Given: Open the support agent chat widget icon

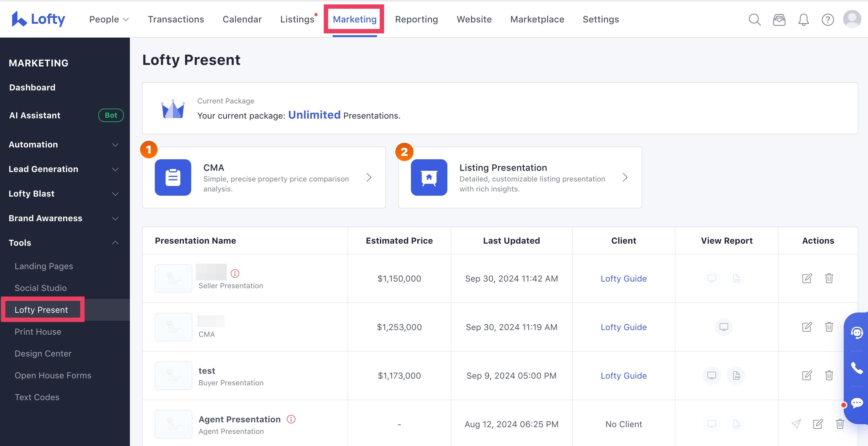Looking at the screenshot, I should 857,333.
